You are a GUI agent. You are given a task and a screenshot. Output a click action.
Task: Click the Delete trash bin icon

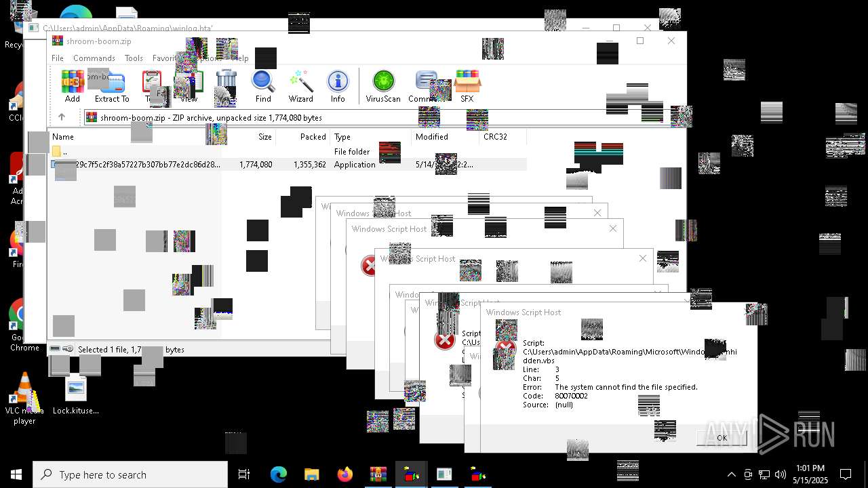tap(226, 86)
